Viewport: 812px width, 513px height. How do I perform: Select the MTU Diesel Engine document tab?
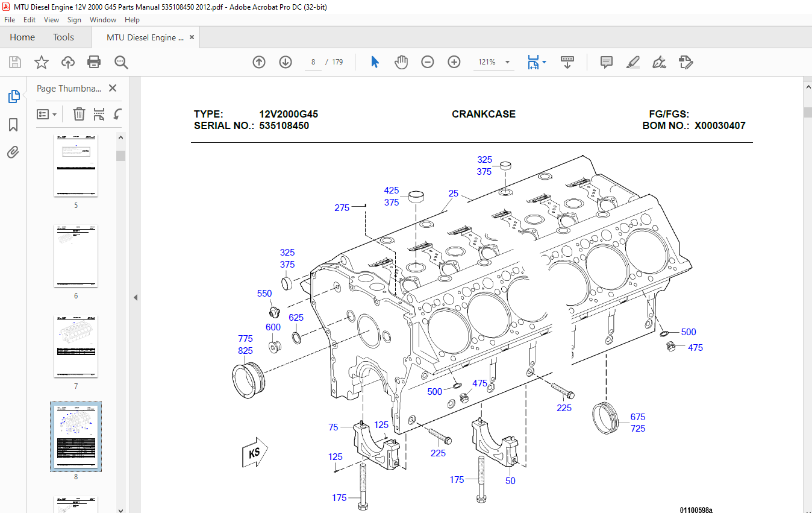pos(145,37)
